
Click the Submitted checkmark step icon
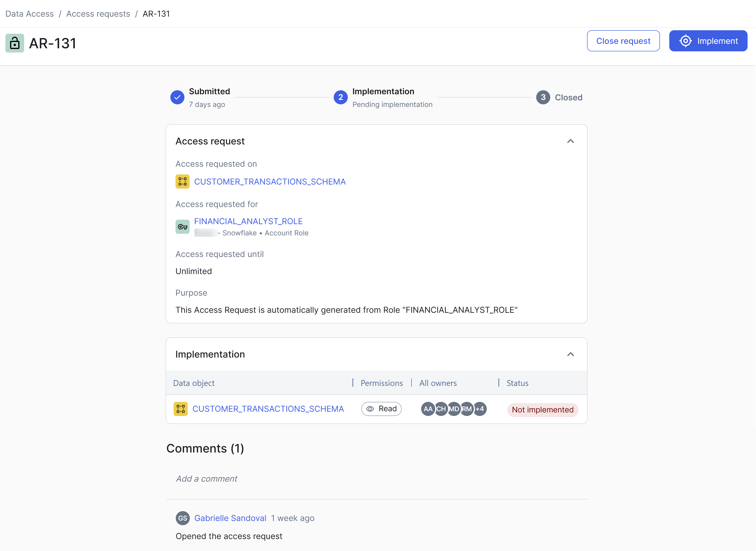tap(177, 97)
